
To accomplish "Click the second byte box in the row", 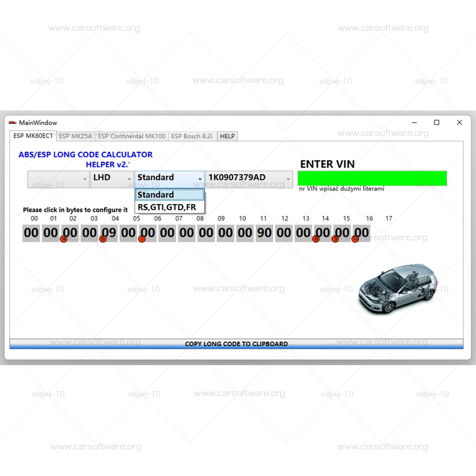I will [50, 233].
